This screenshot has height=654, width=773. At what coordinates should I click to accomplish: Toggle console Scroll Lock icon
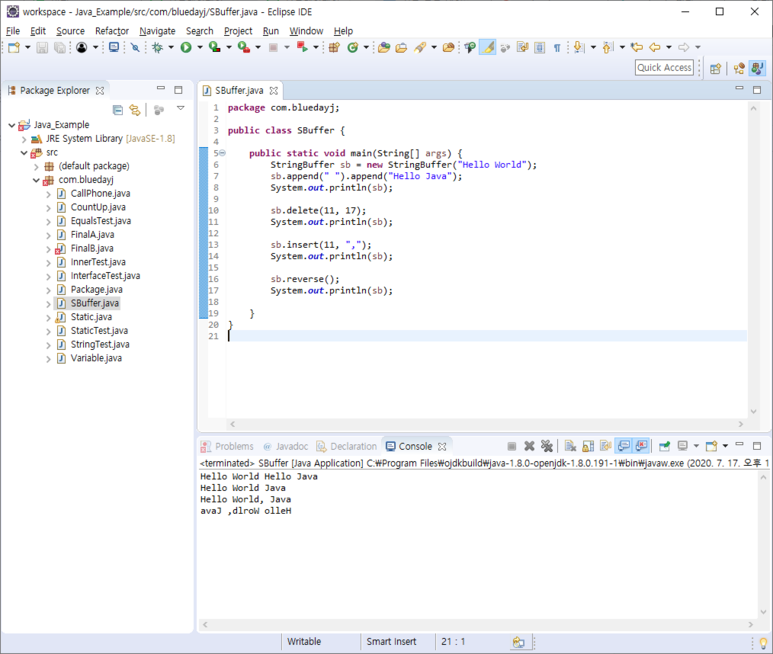tap(588, 446)
